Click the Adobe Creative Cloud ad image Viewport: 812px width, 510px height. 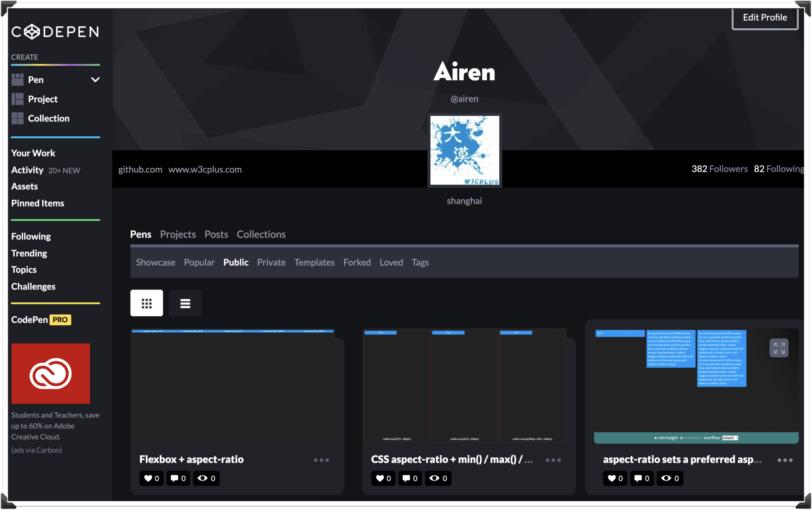[50, 374]
